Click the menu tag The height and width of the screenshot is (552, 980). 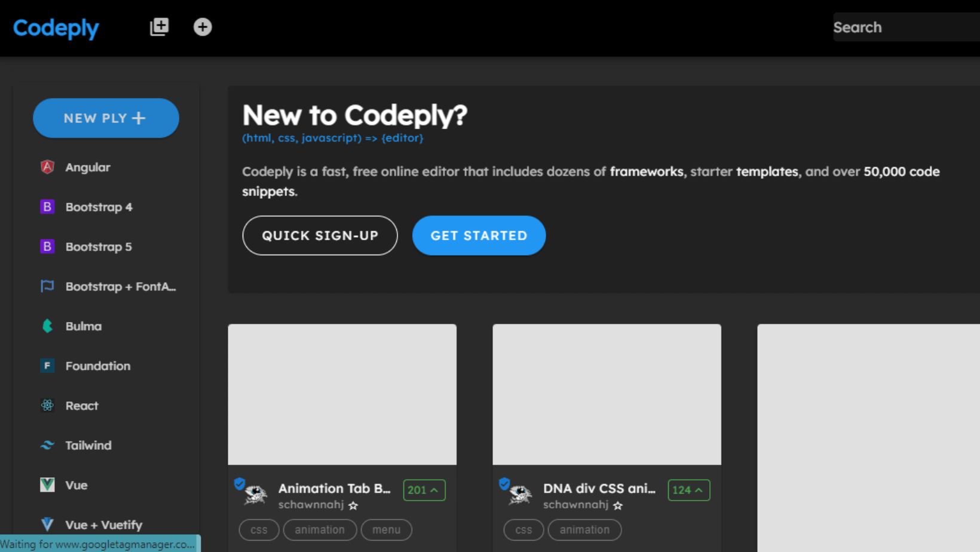pyautogui.click(x=386, y=530)
